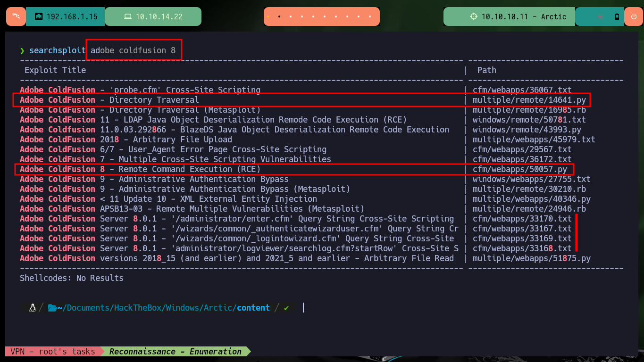Click path cfm/webapps/33169.txt
644x362 pixels.
(522, 239)
